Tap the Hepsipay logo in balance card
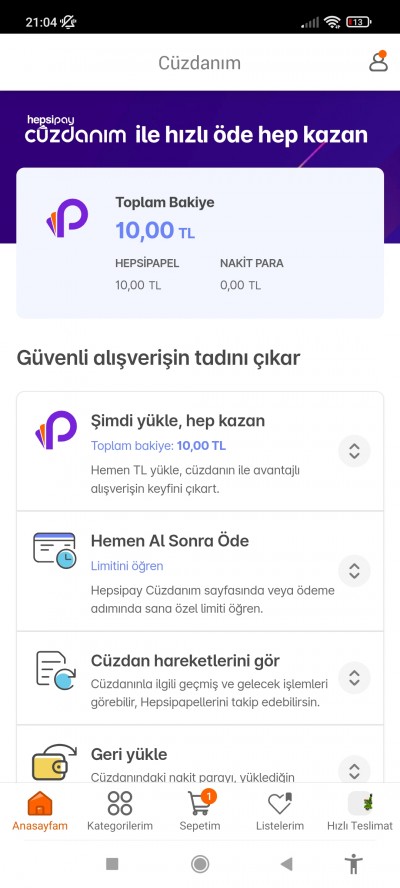This screenshot has width=400, height=888. 67,218
